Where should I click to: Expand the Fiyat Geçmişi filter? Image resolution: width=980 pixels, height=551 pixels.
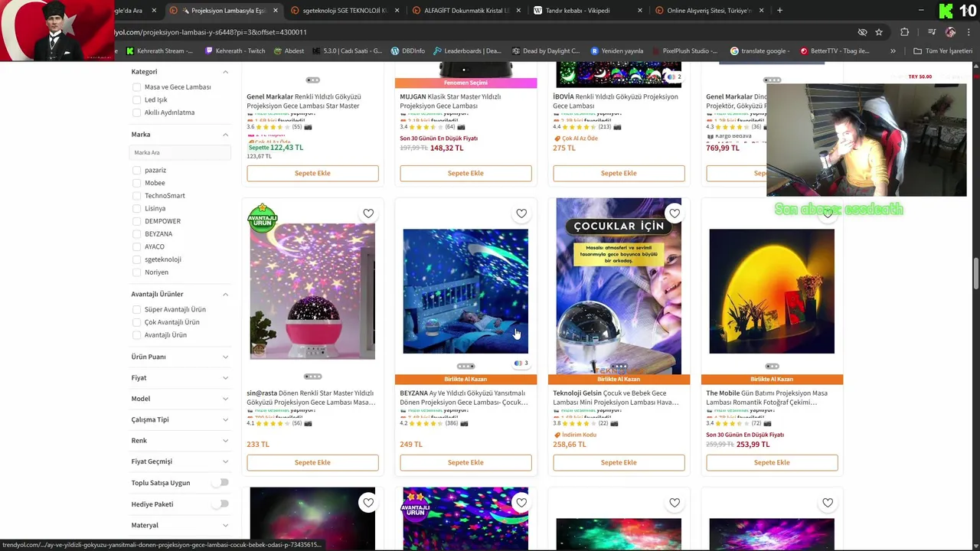tap(225, 461)
